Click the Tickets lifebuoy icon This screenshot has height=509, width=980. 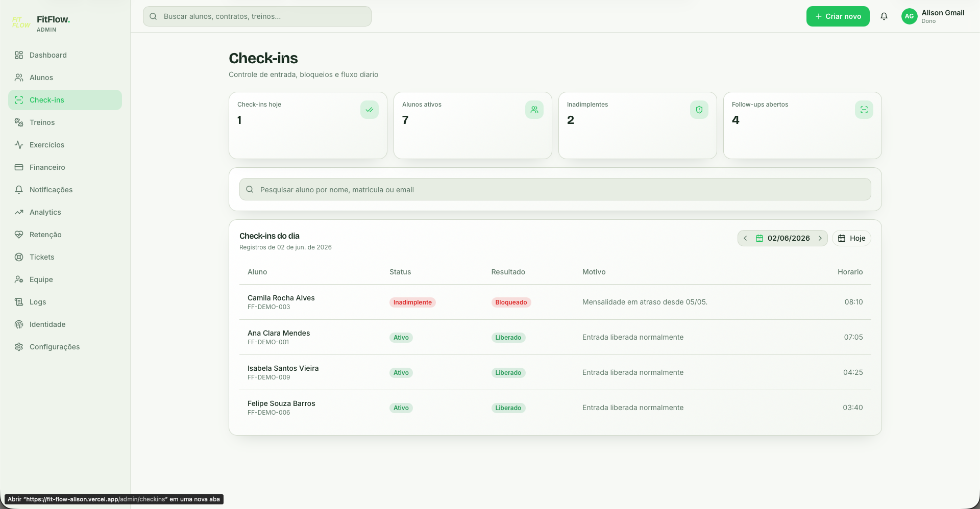[19, 257]
